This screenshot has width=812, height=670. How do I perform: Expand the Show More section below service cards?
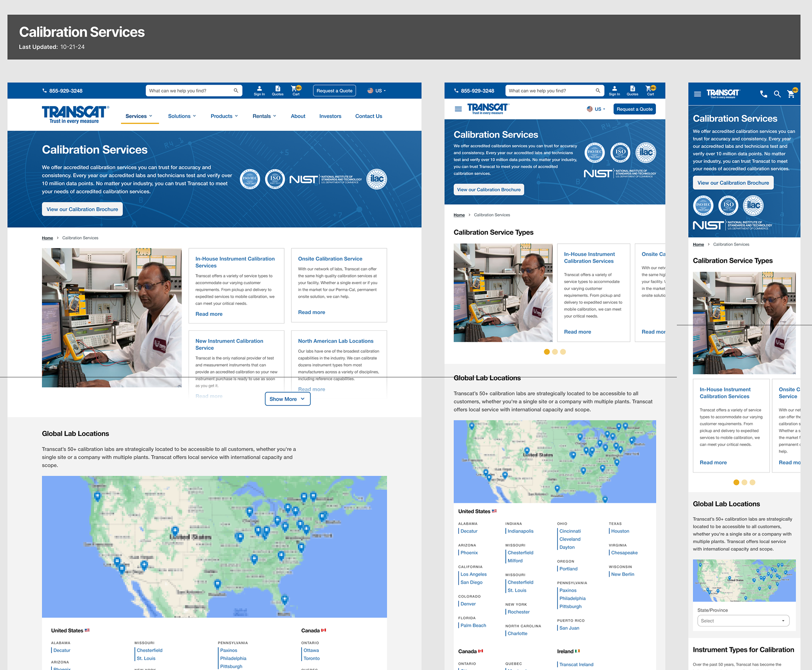(287, 399)
